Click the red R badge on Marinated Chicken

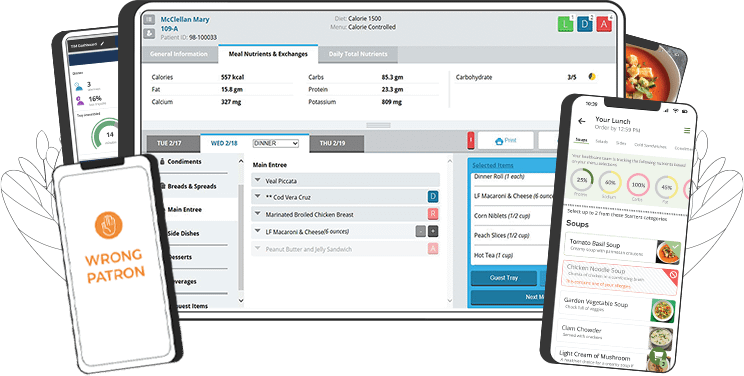(x=433, y=214)
